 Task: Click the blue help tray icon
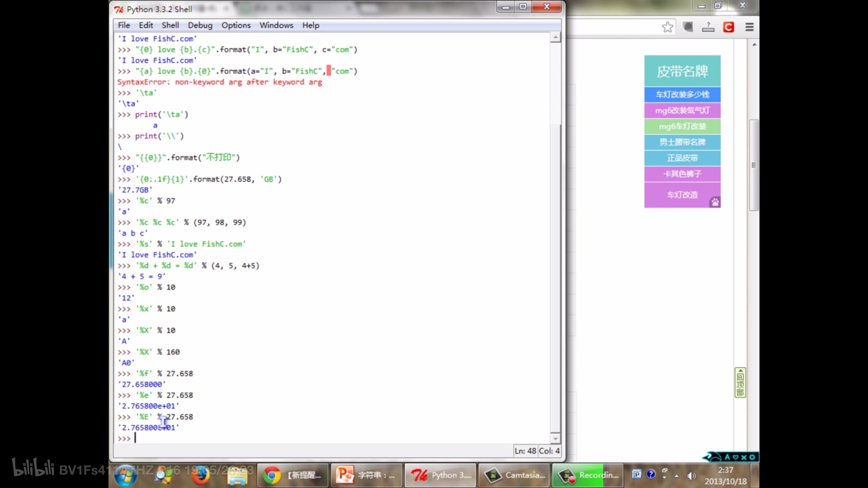[651, 474]
